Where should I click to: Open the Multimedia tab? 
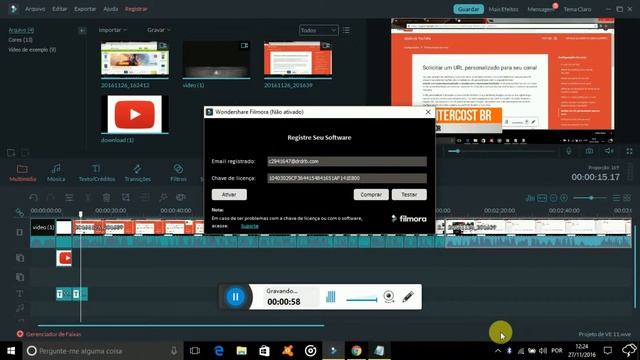click(22, 173)
